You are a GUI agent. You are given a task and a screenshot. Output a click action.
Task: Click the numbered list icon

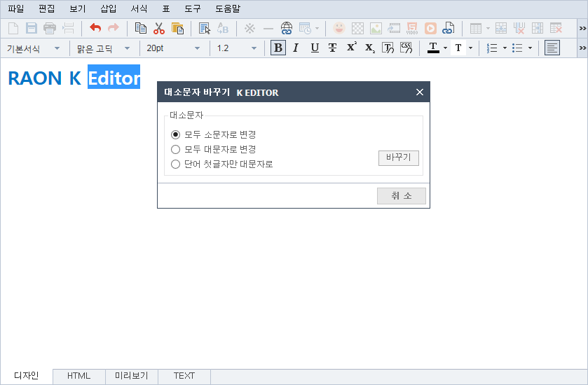pos(492,48)
